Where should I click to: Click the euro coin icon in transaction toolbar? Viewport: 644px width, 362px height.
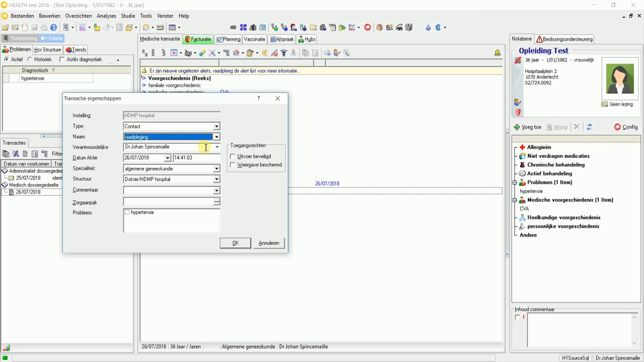point(265,53)
